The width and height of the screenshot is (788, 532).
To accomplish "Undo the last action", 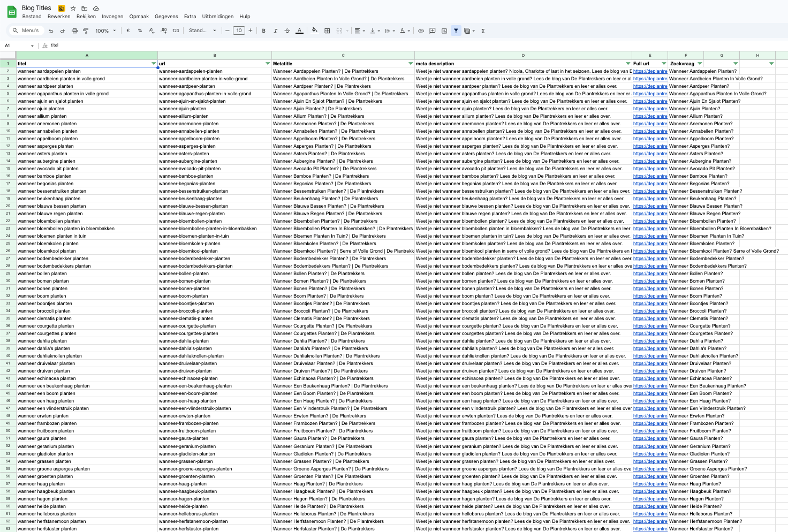I will pos(51,31).
